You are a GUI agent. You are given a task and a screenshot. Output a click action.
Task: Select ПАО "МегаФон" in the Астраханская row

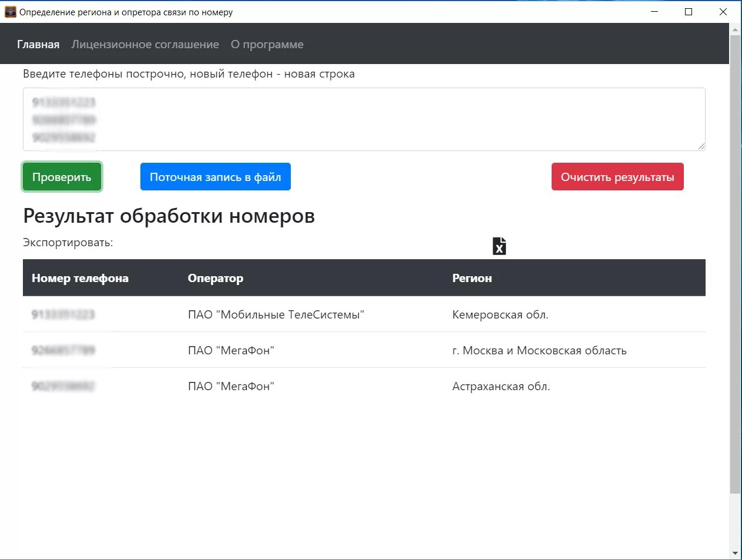[x=231, y=386]
